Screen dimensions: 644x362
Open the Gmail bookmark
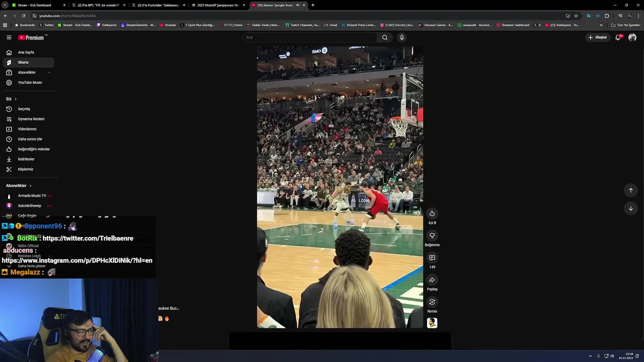(x=331, y=25)
